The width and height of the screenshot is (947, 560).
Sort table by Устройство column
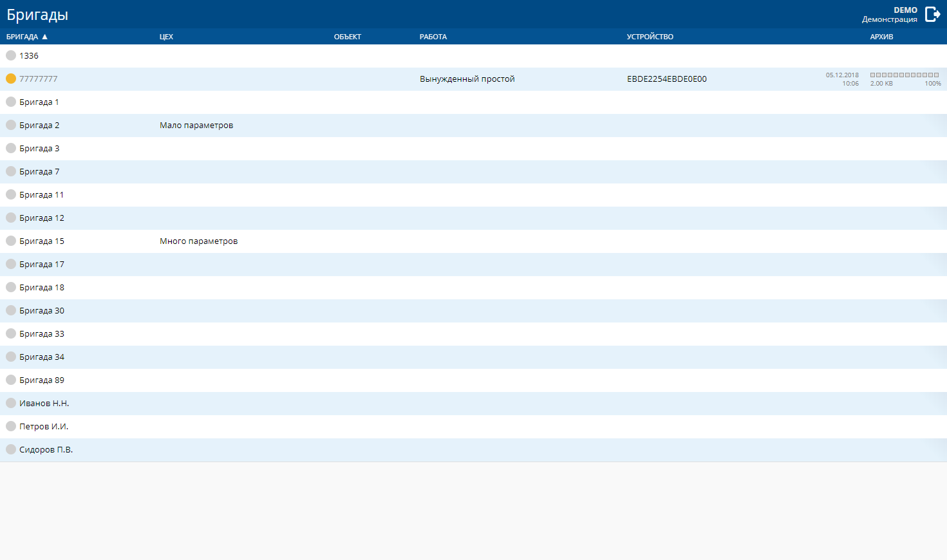650,37
